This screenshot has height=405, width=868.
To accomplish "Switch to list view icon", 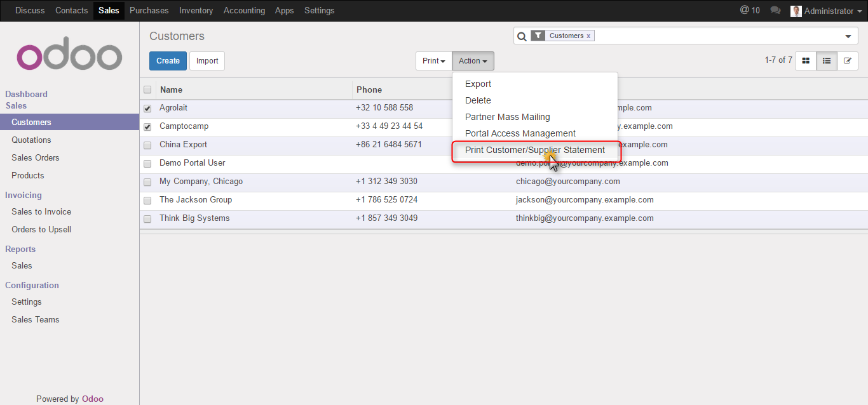I will coord(827,61).
